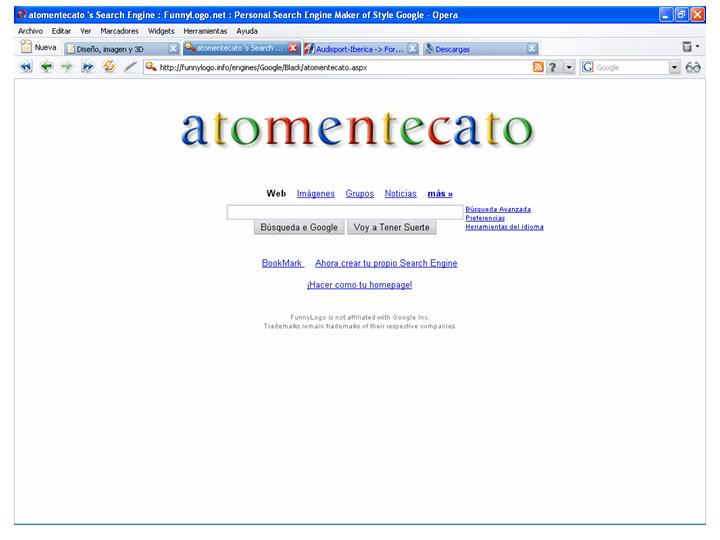Click the Wand pencil icon
The width and height of the screenshot is (720, 540).
(x=130, y=67)
